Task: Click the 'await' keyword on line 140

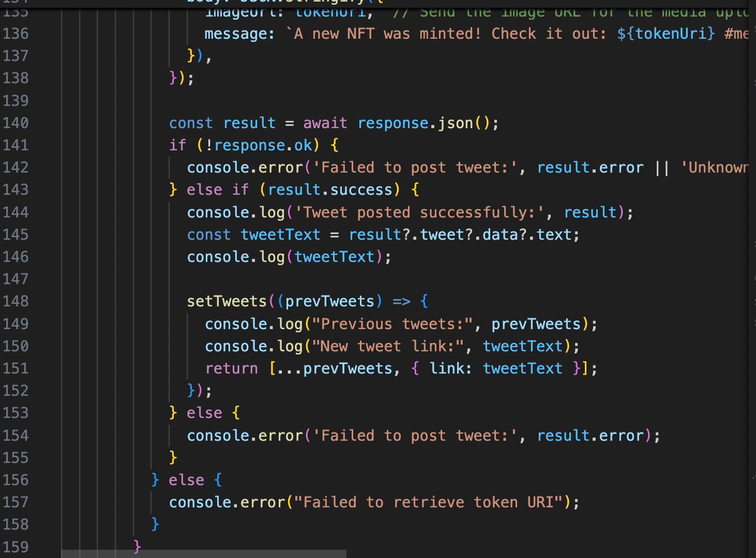Action: tap(325, 123)
